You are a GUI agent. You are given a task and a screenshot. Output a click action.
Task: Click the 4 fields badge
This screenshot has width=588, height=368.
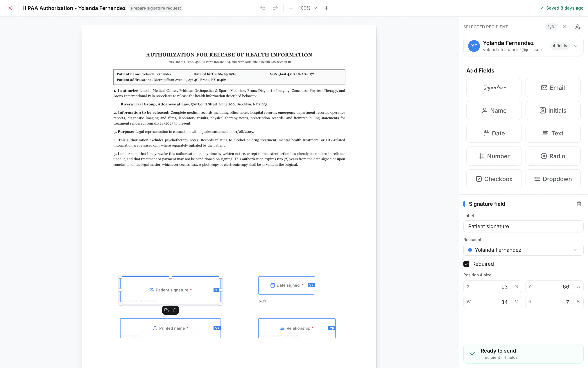[x=560, y=46]
